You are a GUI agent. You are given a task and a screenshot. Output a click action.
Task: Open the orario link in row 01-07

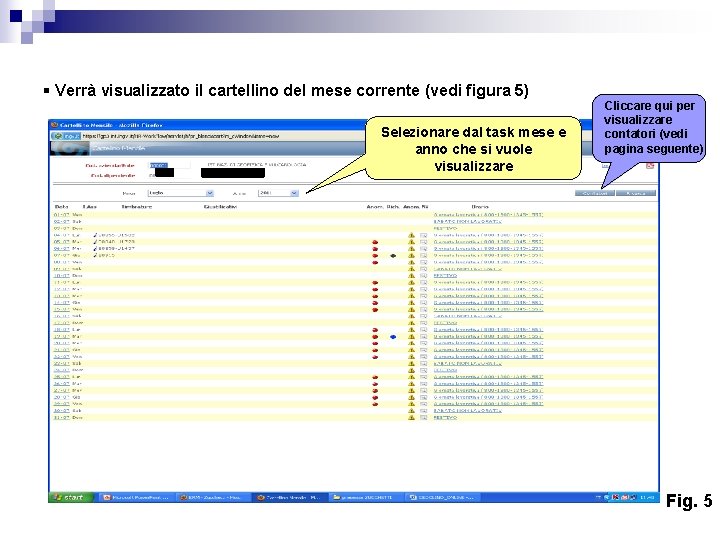click(488, 215)
